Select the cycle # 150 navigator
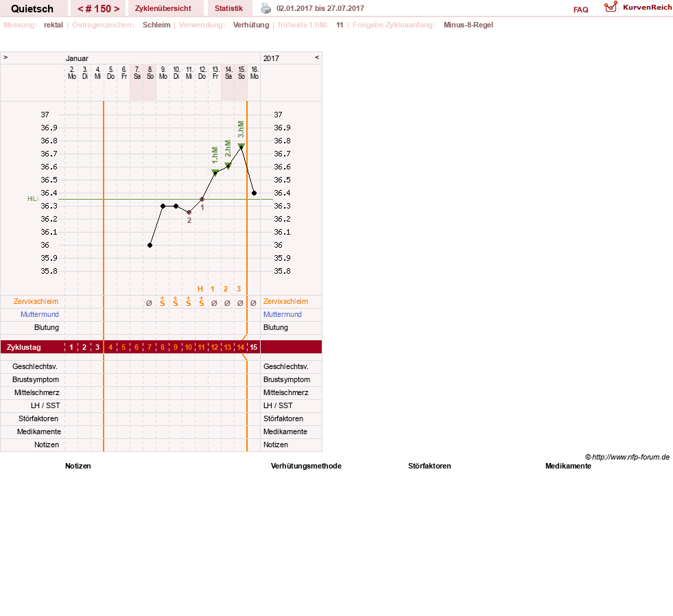Image resolution: width=673 pixels, height=616 pixels. coord(98,9)
